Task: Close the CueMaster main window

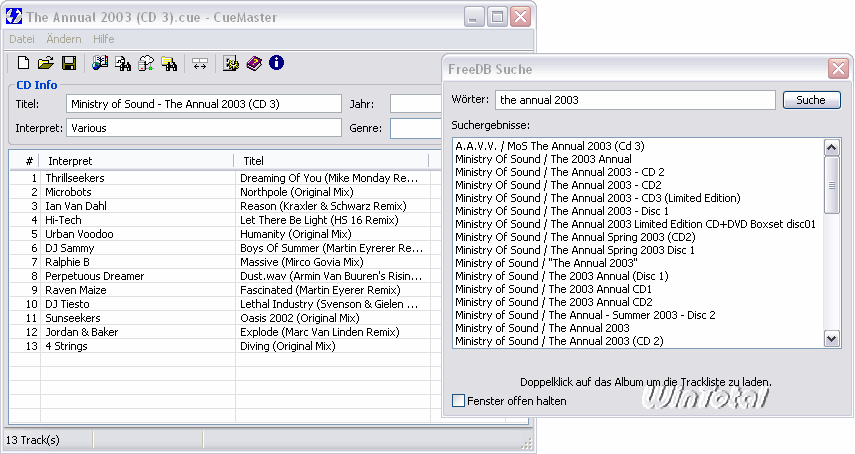Action: [x=521, y=17]
